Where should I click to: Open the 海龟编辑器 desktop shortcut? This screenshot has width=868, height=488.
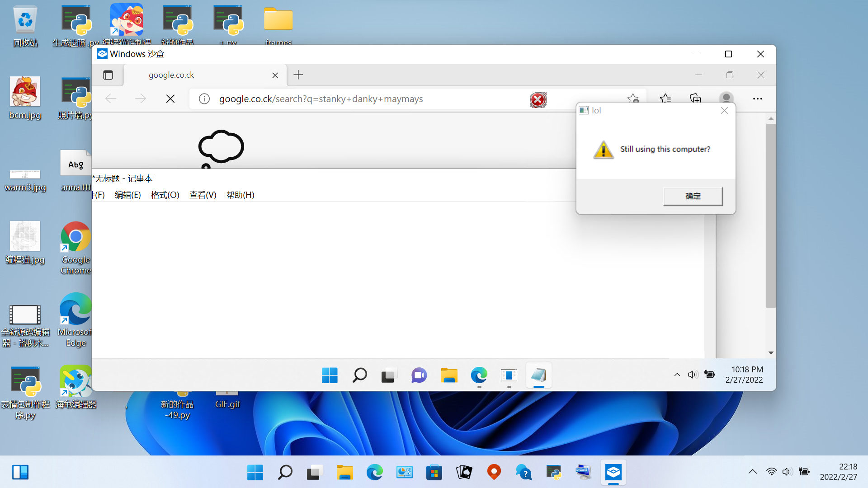[75, 387]
